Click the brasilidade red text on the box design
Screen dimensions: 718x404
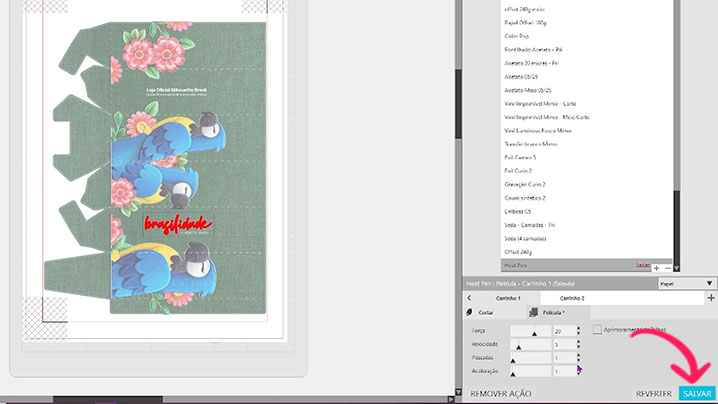click(x=178, y=224)
